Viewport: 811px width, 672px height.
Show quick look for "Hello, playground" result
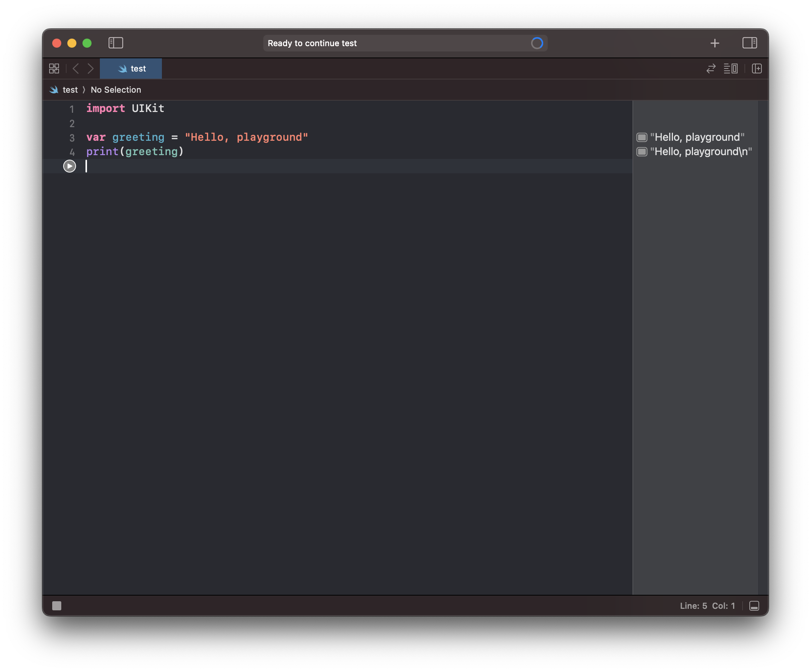point(642,137)
